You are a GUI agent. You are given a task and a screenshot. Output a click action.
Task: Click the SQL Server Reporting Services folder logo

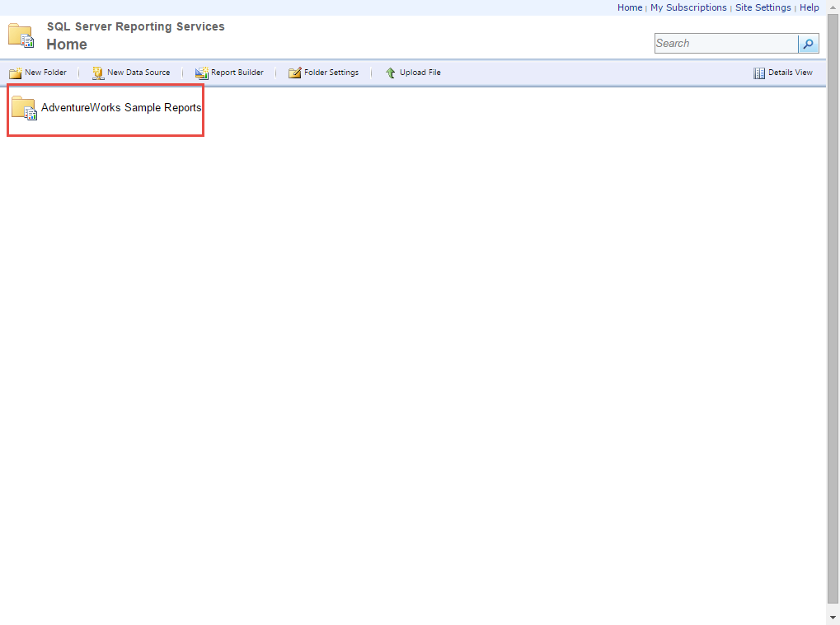click(x=20, y=35)
